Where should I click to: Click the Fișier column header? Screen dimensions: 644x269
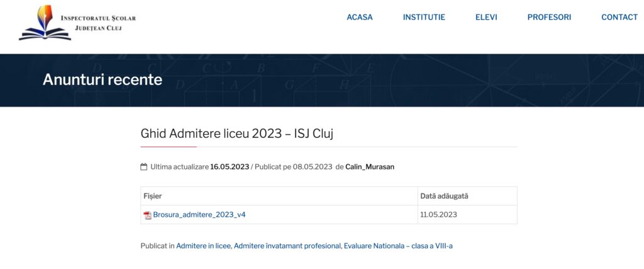[x=153, y=196]
